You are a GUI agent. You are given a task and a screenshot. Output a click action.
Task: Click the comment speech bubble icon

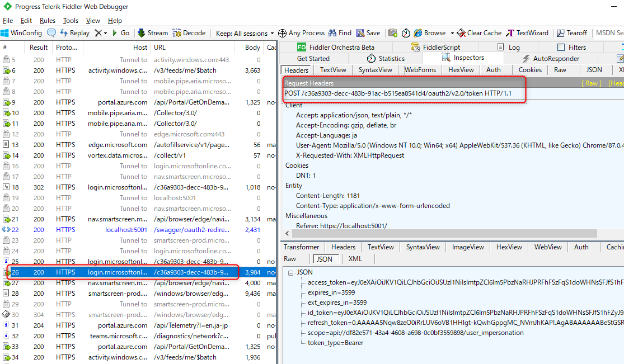coord(51,33)
